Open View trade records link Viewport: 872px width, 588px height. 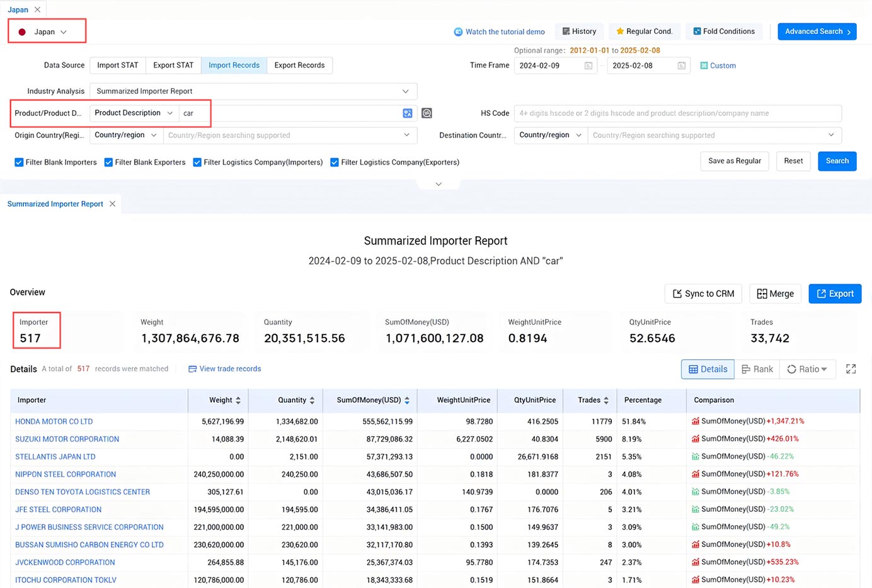point(225,369)
